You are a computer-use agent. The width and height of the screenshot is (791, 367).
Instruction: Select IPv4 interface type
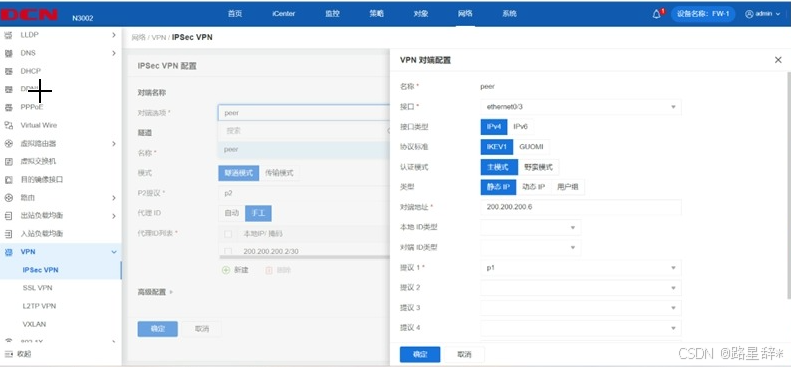point(494,127)
